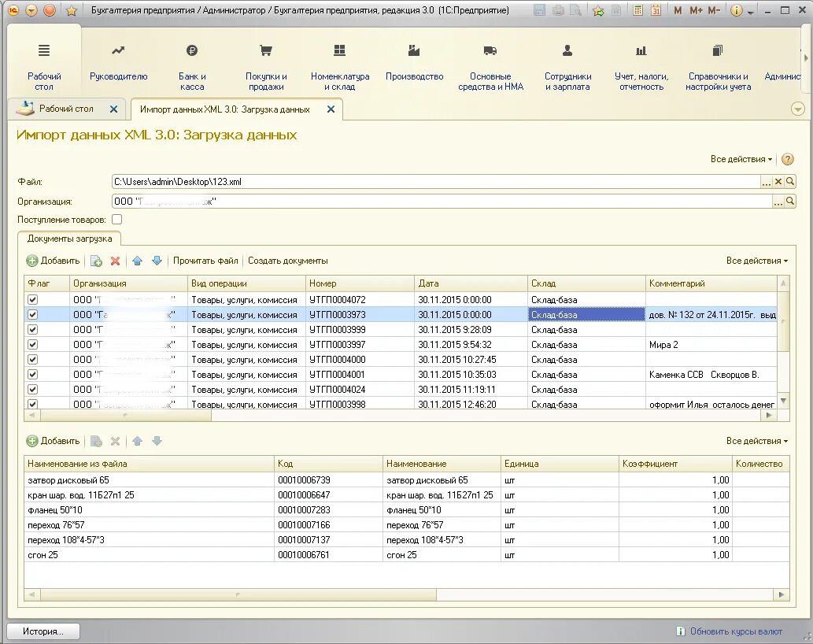813x644 pixels.
Task: Move document row up arrow
Action: 137,261
